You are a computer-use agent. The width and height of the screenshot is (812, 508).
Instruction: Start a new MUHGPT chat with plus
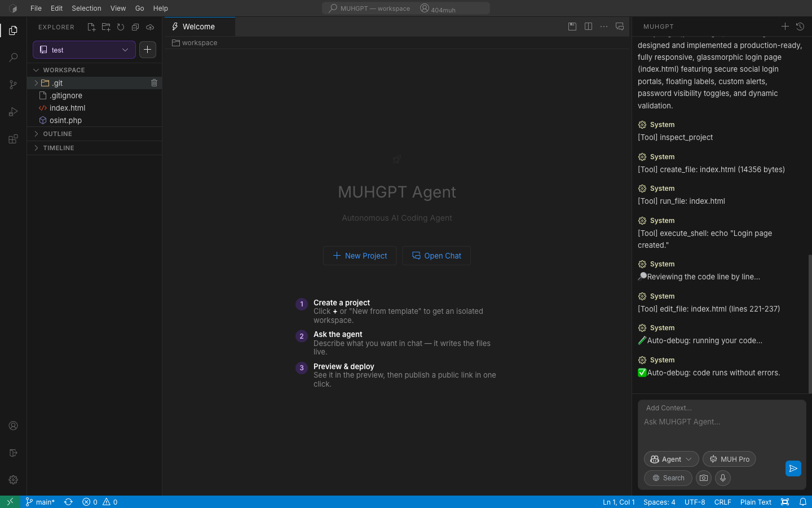[x=785, y=27]
